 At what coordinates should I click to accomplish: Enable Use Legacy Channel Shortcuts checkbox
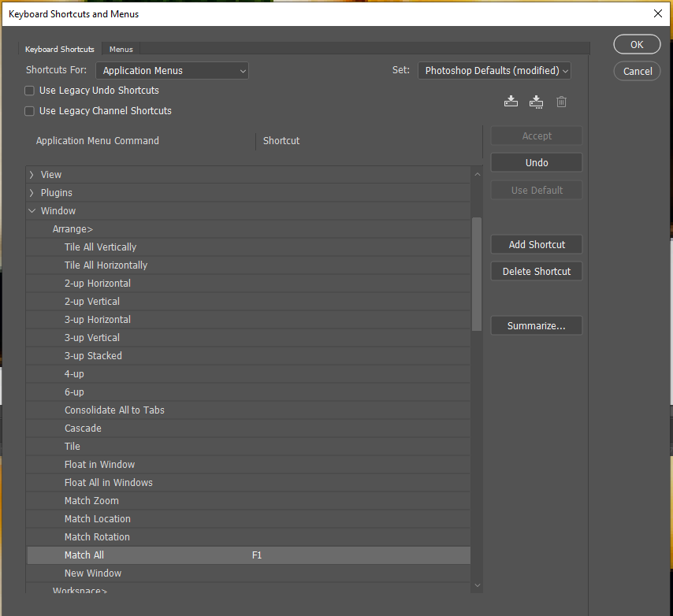click(x=29, y=111)
